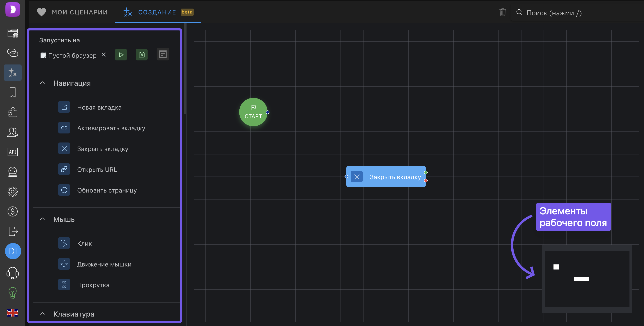Click the save scenario floppy disk icon

pyautogui.click(x=141, y=55)
